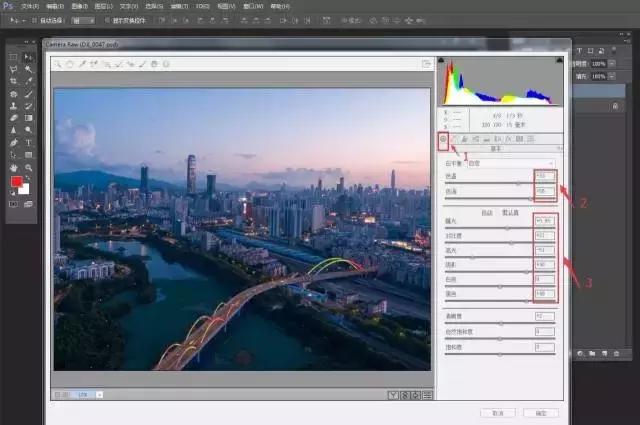The image size is (640, 425).
Task: Open the 文件 (File) menu
Action: [29, 5]
